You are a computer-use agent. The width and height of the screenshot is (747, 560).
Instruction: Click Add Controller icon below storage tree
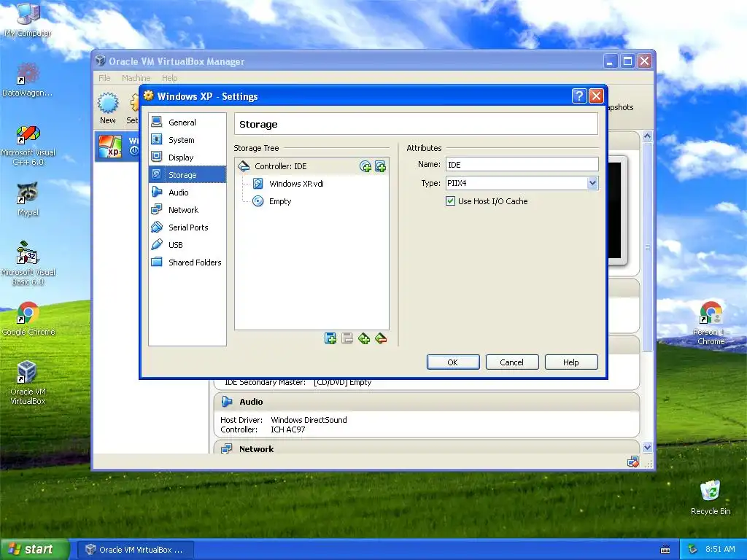330,338
